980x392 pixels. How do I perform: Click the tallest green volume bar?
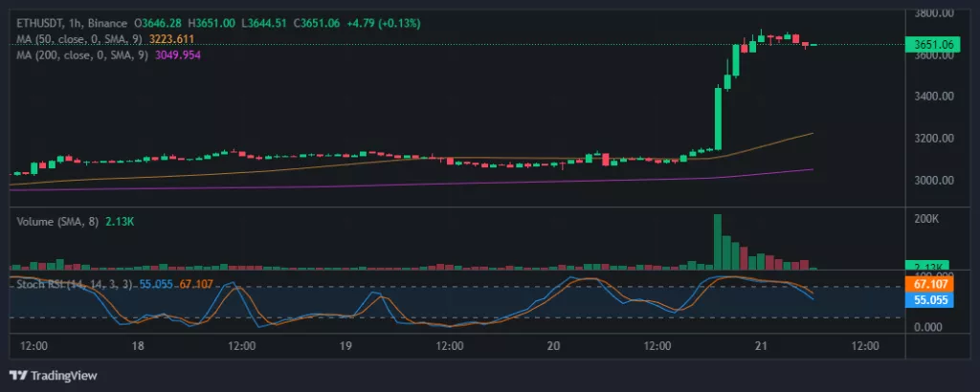click(717, 242)
